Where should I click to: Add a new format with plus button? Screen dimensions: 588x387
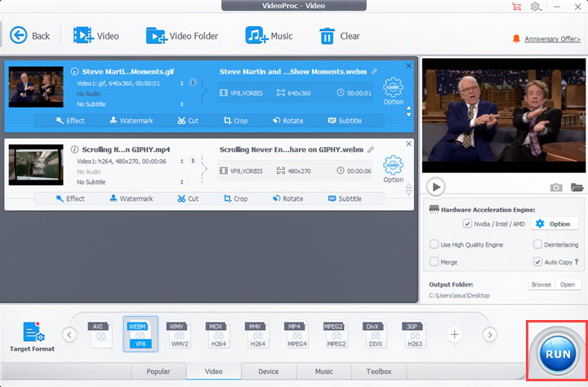point(455,334)
